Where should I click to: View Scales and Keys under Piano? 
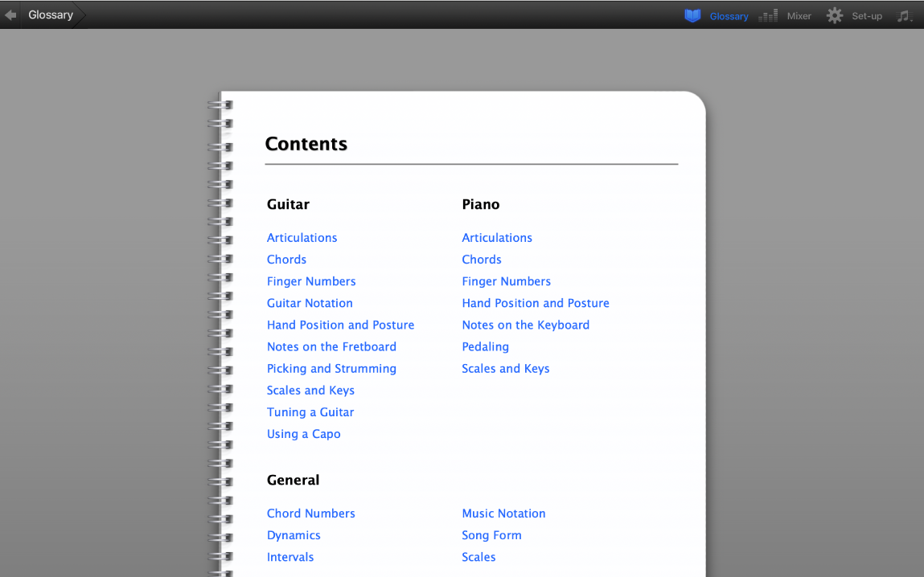click(506, 368)
